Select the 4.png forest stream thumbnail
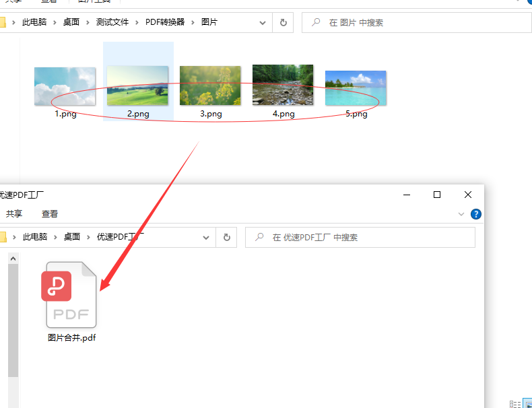 [283, 85]
